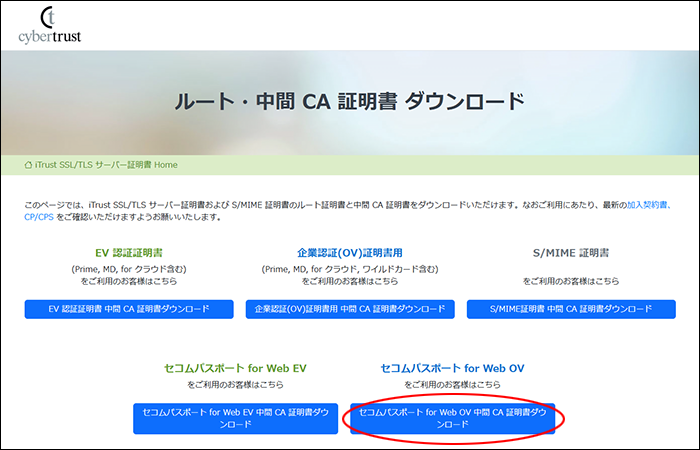Image resolution: width=700 pixels, height=450 pixels.
Task: Open the 加入契約書 link
Action: coord(649,205)
